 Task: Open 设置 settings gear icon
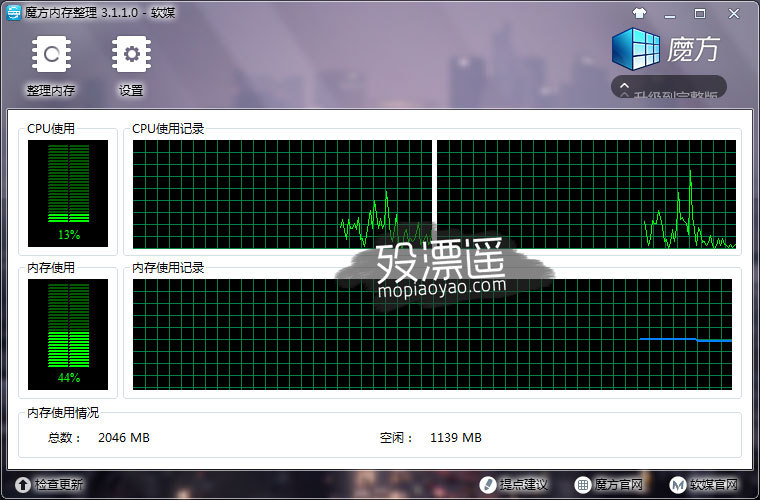click(x=131, y=54)
